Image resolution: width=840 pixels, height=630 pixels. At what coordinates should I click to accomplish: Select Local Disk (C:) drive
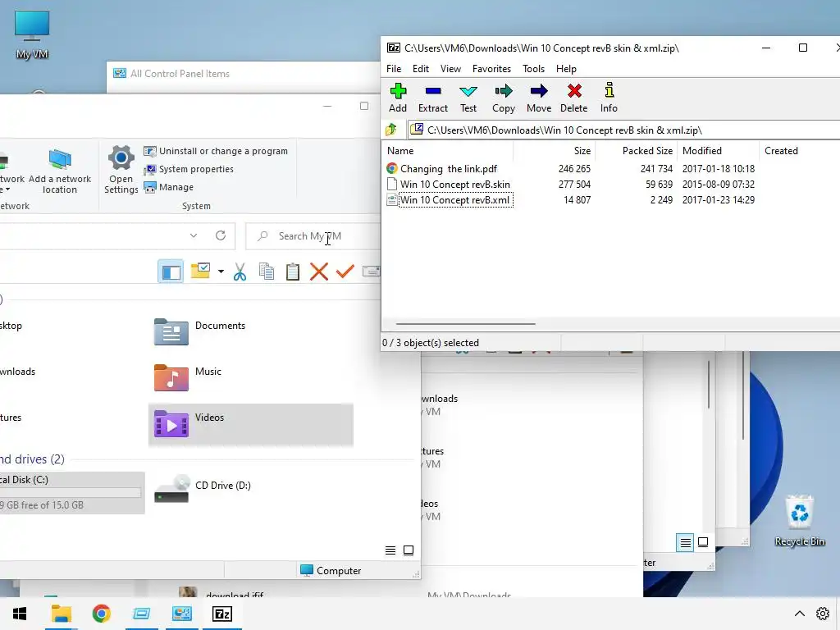click(71, 492)
